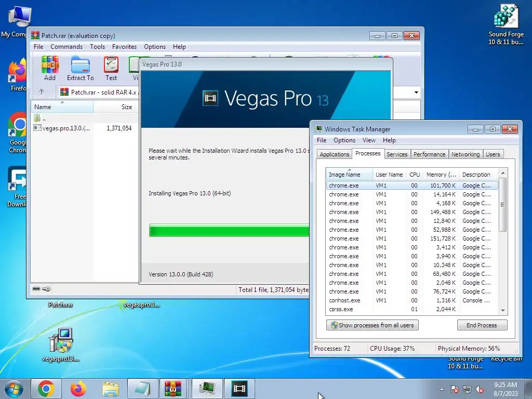
Task: Click End Process button
Action: (482, 325)
